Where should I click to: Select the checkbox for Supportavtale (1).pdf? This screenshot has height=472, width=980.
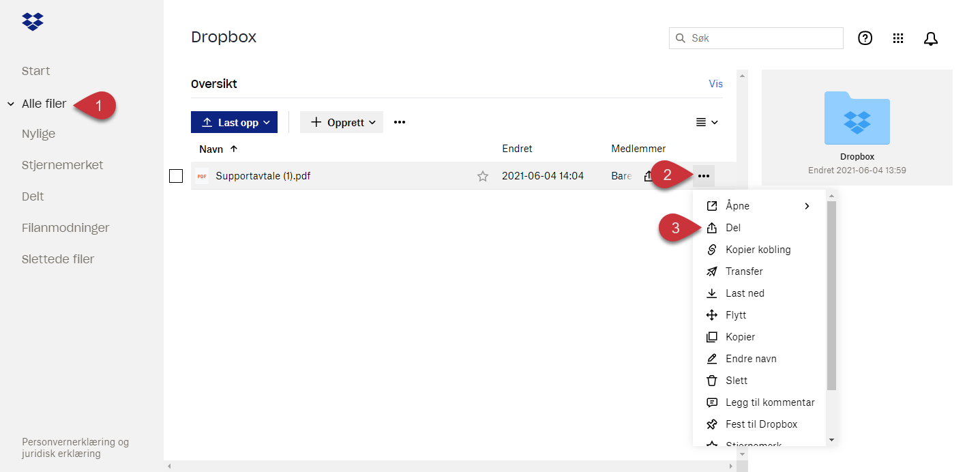point(176,176)
